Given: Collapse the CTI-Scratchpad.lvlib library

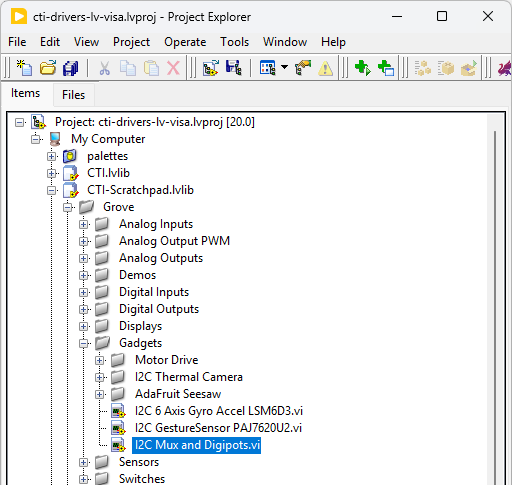Looking at the screenshot, I should click(51, 190).
